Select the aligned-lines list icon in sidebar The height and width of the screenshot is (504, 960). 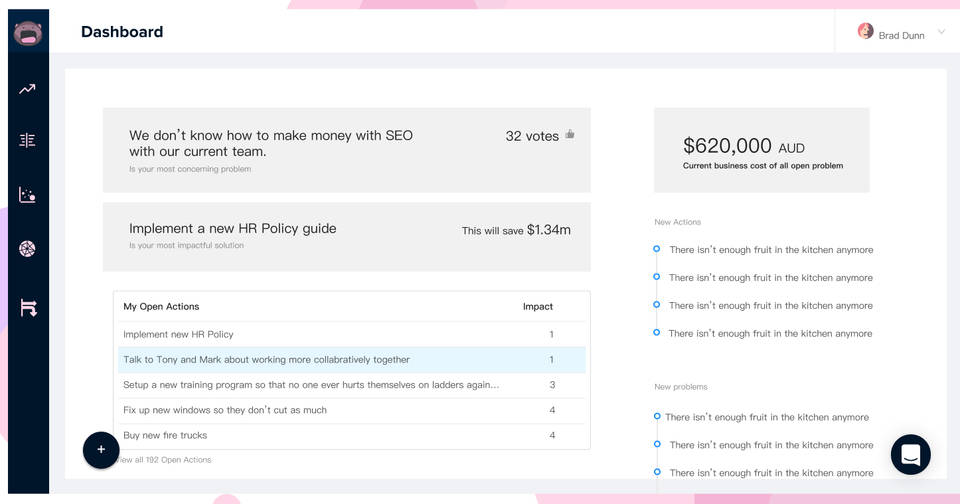point(27,140)
